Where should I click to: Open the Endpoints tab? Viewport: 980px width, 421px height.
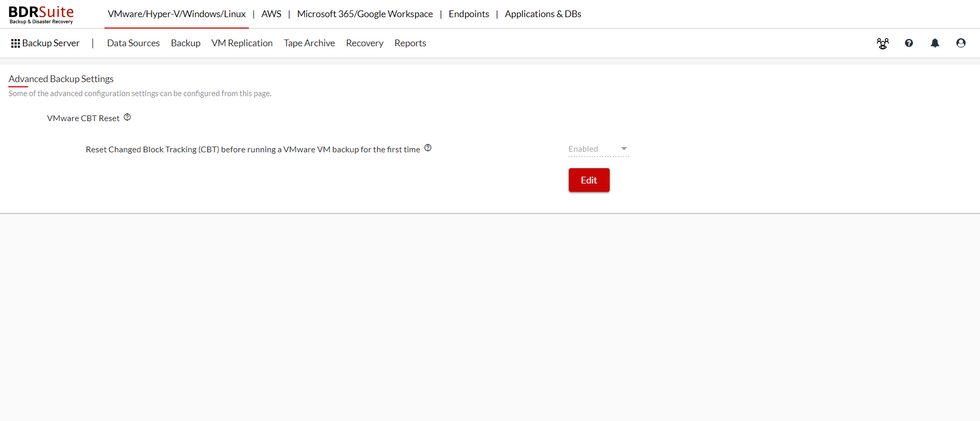tap(469, 14)
